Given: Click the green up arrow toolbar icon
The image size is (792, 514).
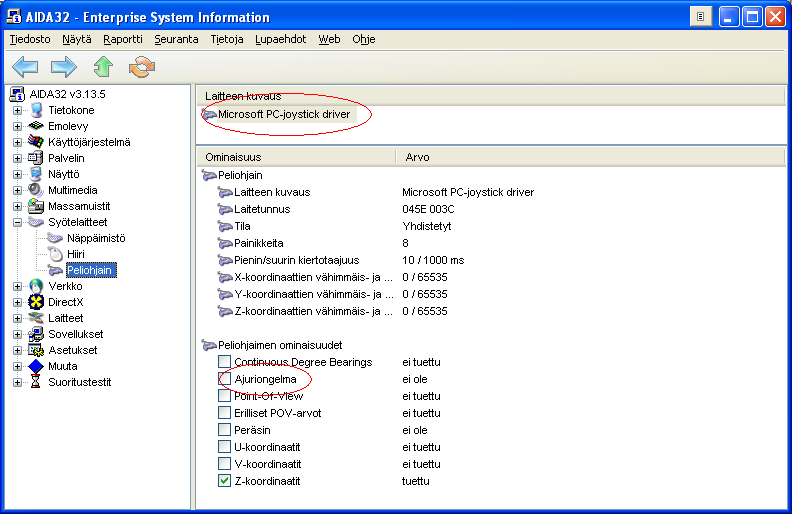Looking at the screenshot, I should pyautogui.click(x=103, y=67).
